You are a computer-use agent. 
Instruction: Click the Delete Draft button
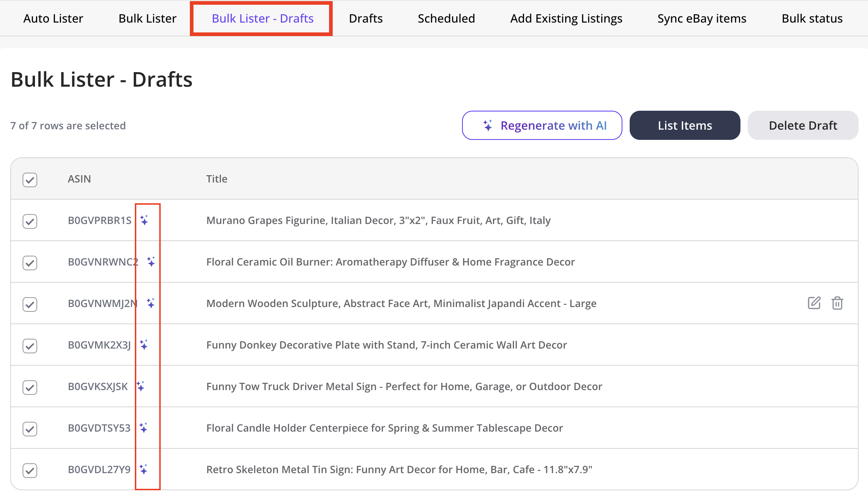tap(802, 125)
